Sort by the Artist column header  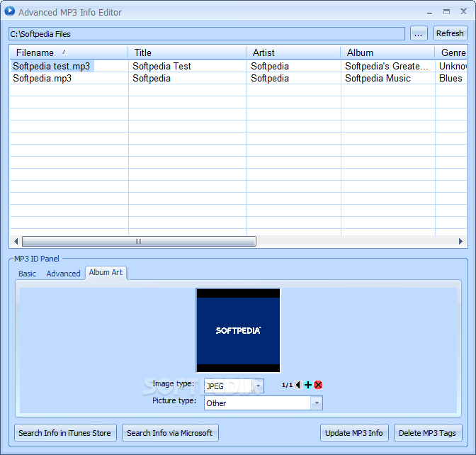click(x=293, y=52)
